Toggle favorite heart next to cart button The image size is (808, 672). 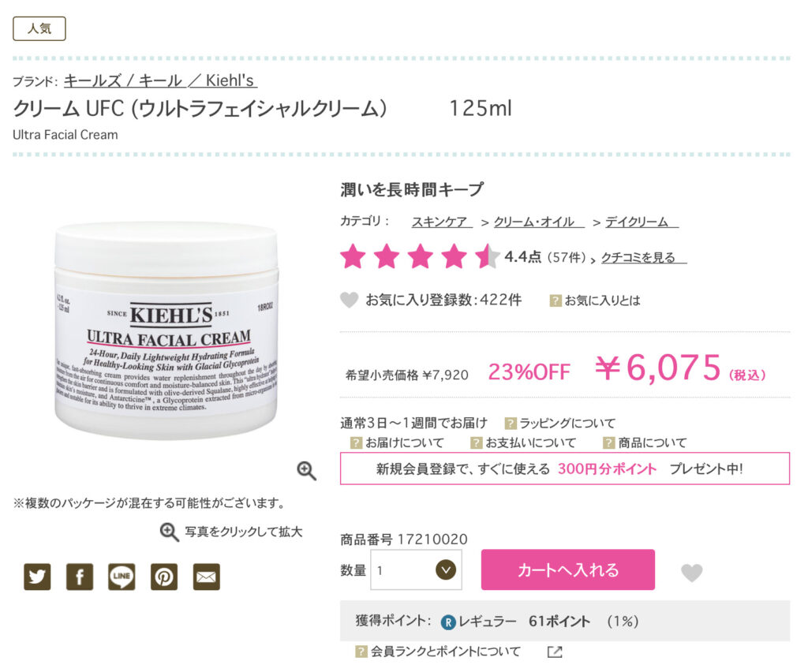click(x=691, y=572)
